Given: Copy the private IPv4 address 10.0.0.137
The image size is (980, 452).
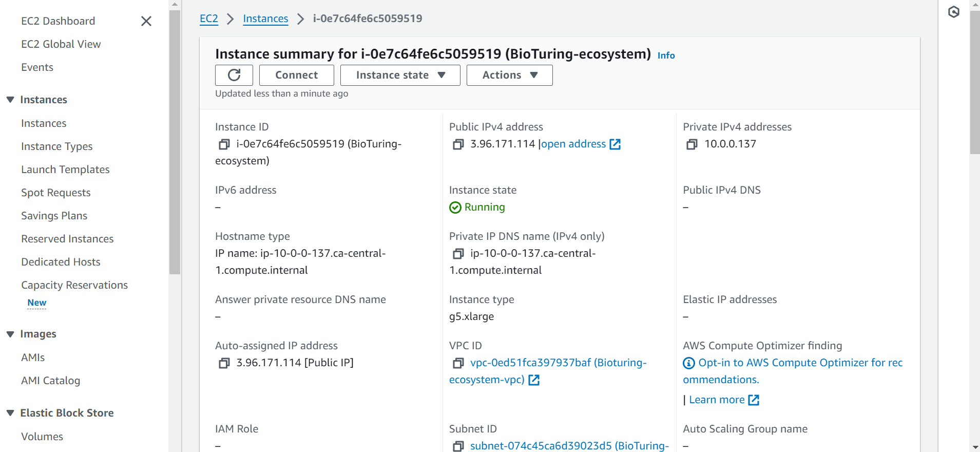Looking at the screenshot, I should [692, 144].
